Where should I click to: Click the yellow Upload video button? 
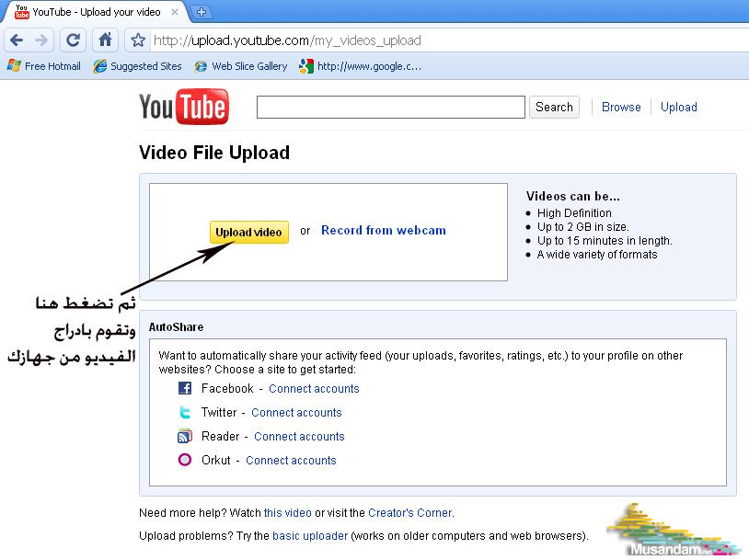click(248, 232)
